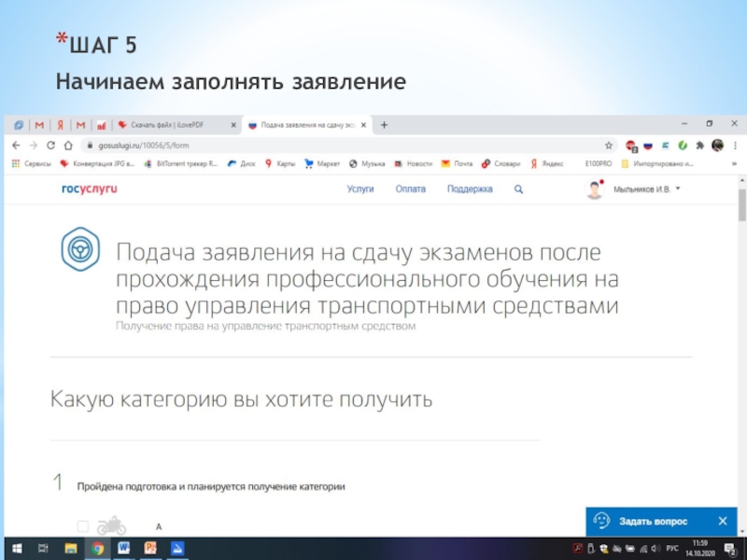
Task: Open Word from the Windows taskbar
Action: pyautogui.click(x=123, y=548)
